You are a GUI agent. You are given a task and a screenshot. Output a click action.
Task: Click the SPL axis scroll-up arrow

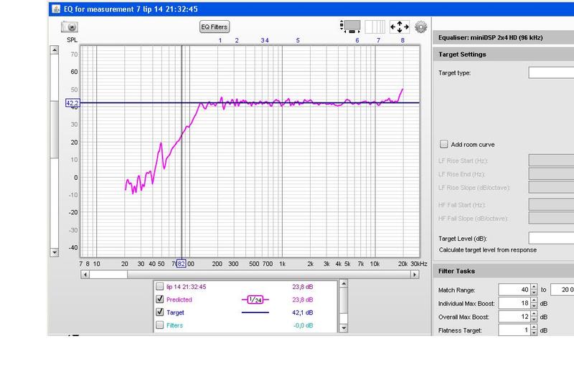(54, 50)
